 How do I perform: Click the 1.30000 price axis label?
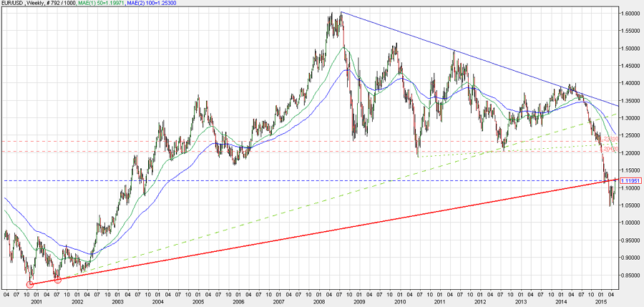click(630, 118)
